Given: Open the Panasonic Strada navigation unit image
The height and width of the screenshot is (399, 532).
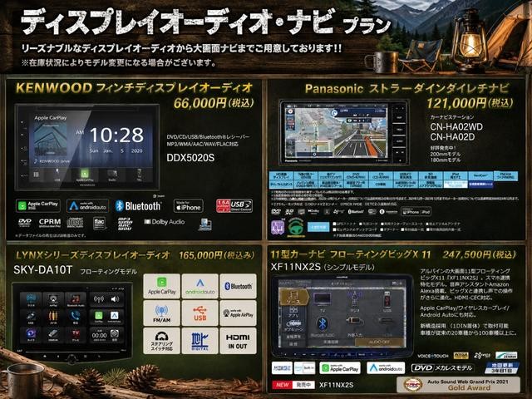Looking at the screenshot, I should 343,132.
